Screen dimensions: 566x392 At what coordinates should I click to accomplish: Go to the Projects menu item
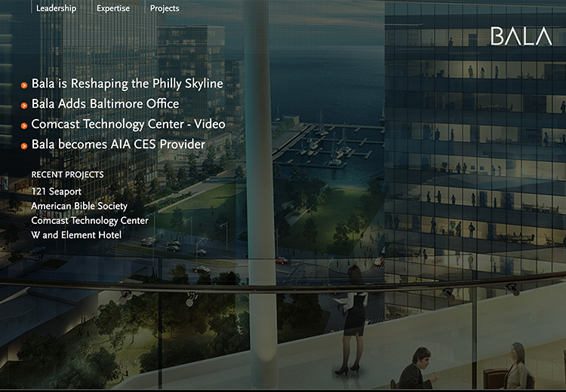coord(165,8)
